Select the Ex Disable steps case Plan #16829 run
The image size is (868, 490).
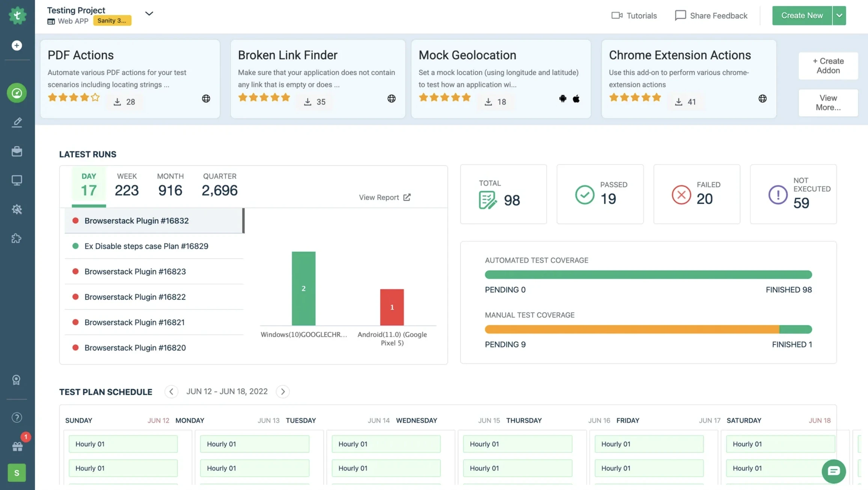146,246
